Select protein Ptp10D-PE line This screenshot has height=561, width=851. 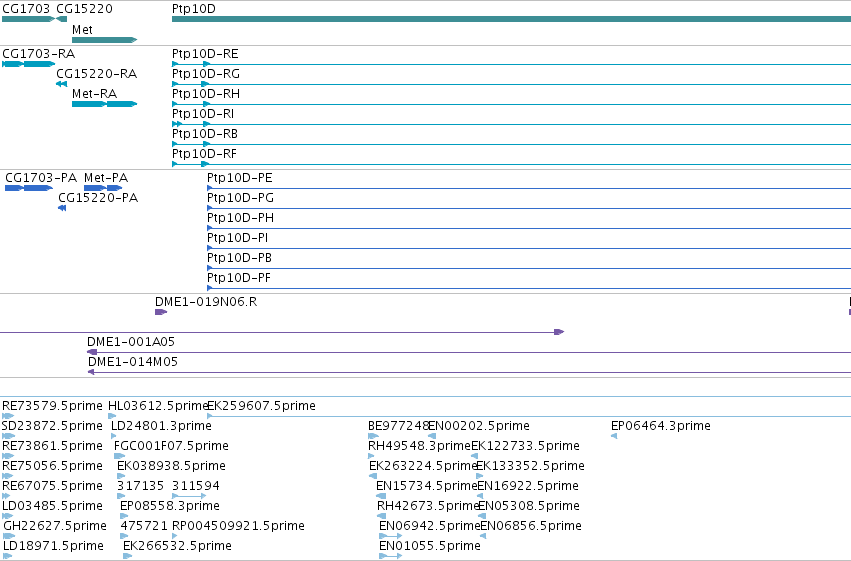pyautogui.click(x=529, y=188)
